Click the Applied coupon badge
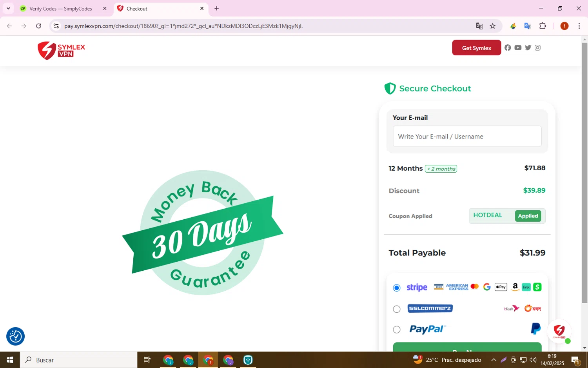The image size is (588, 368). [528, 216]
